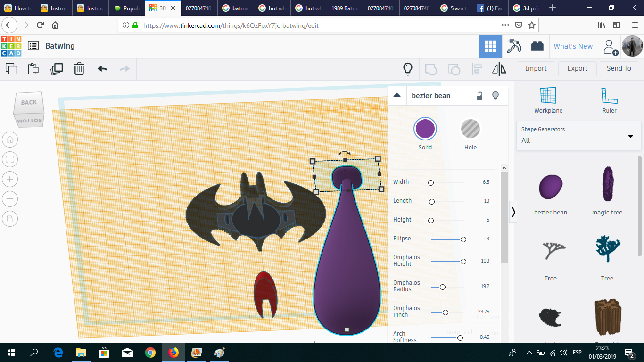Viewport: 644px width, 362px height.
Task: Toggle the lock on bezier bean
Action: tap(479, 96)
